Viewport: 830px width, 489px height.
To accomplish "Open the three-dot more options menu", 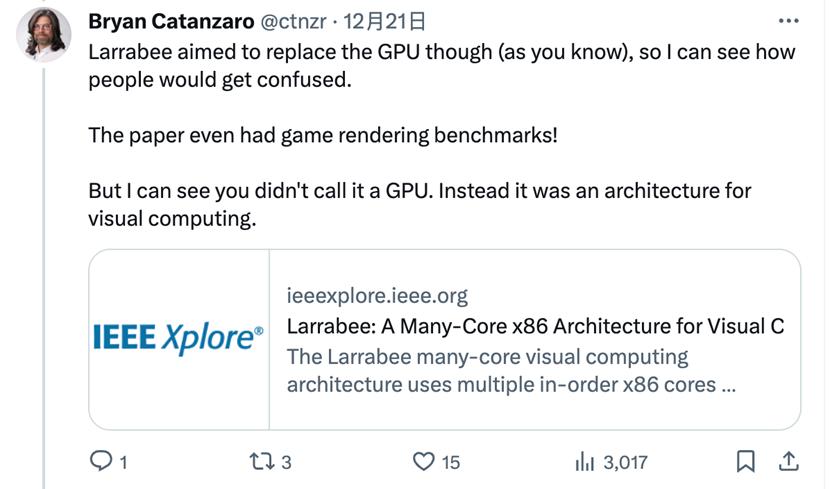I will tap(788, 21).
